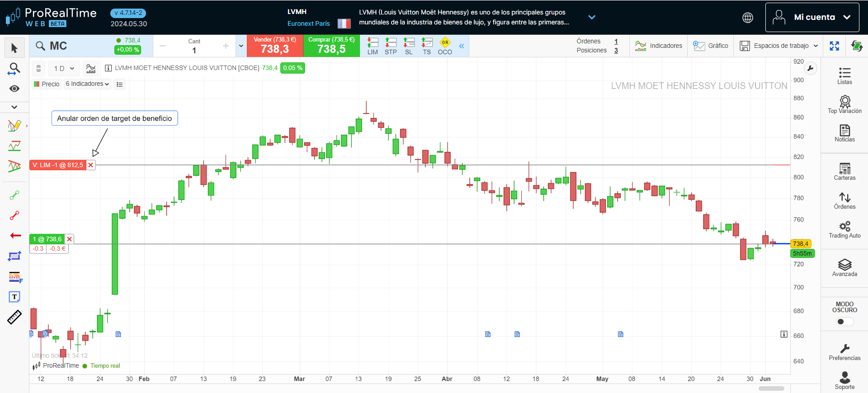Screen dimensions: 868x393
Task: Open chart wrench settings near price scale
Action: click(x=811, y=69)
